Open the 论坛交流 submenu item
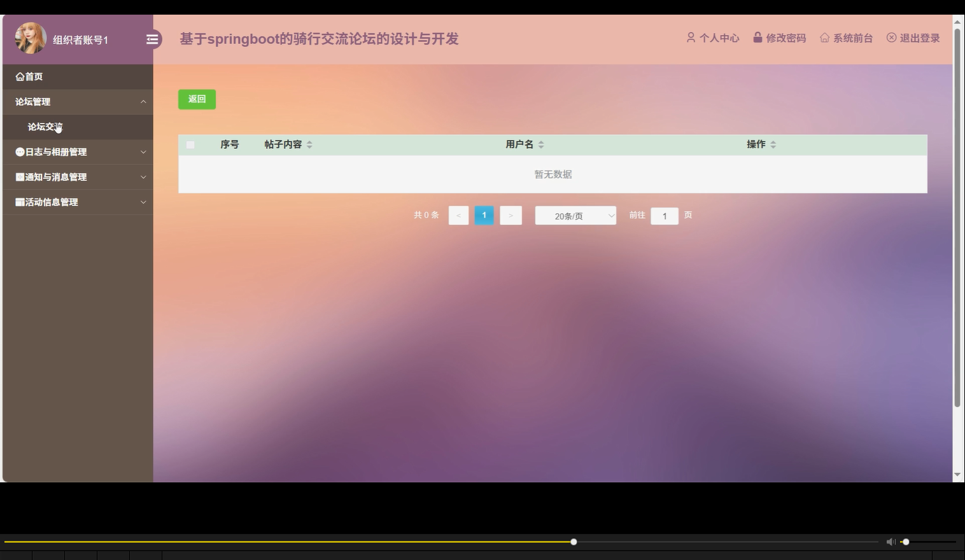The width and height of the screenshot is (965, 560). point(78,127)
